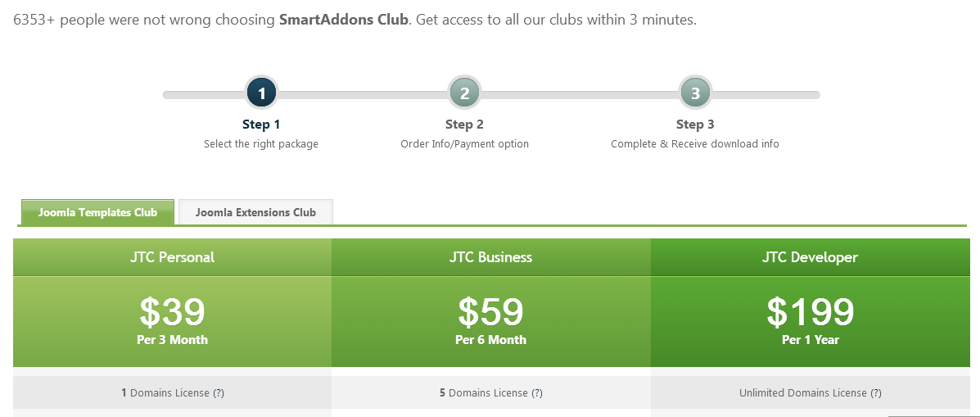Click the Step 1 label text
Image resolution: width=980 pixels, height=417 pixels.
click(x=261, y=125)
